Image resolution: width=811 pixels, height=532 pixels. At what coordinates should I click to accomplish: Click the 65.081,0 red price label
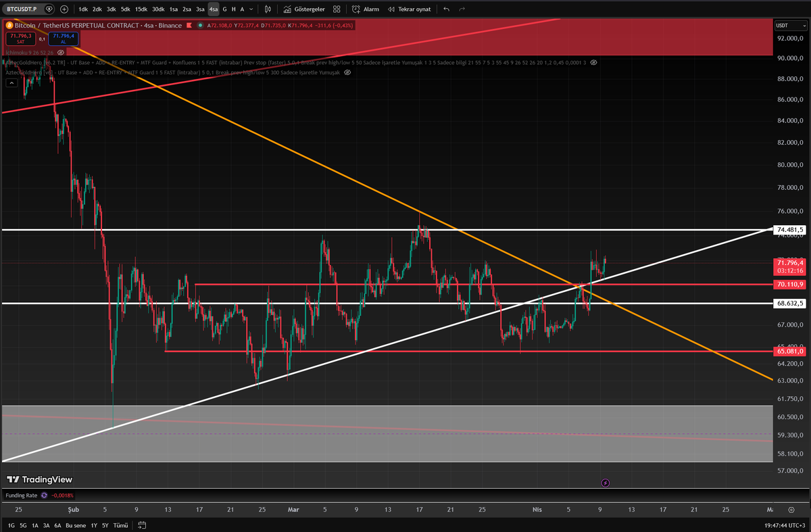pos(790,352)
